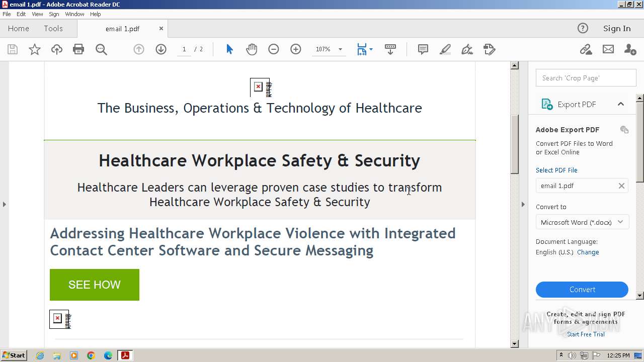
Task: Open the find text magnifier tool
Action: pos(101,49)
